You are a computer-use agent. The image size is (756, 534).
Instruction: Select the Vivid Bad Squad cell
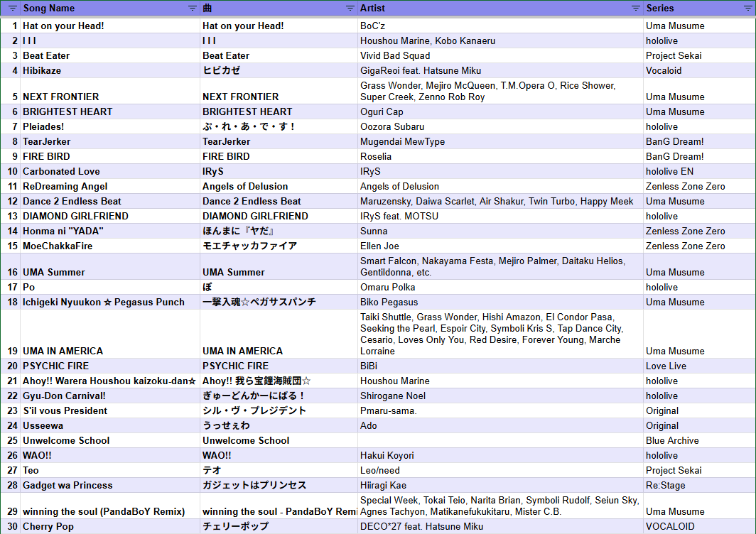tap(500, 56)
